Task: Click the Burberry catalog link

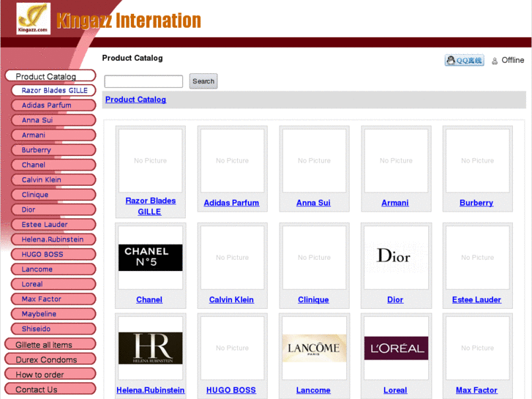Action: click(476, 203)
